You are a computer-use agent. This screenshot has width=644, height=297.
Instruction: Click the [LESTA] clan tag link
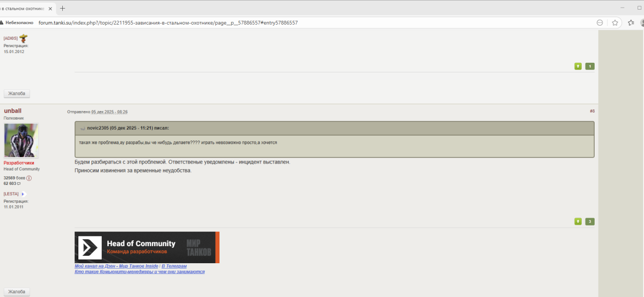point(11,194)
